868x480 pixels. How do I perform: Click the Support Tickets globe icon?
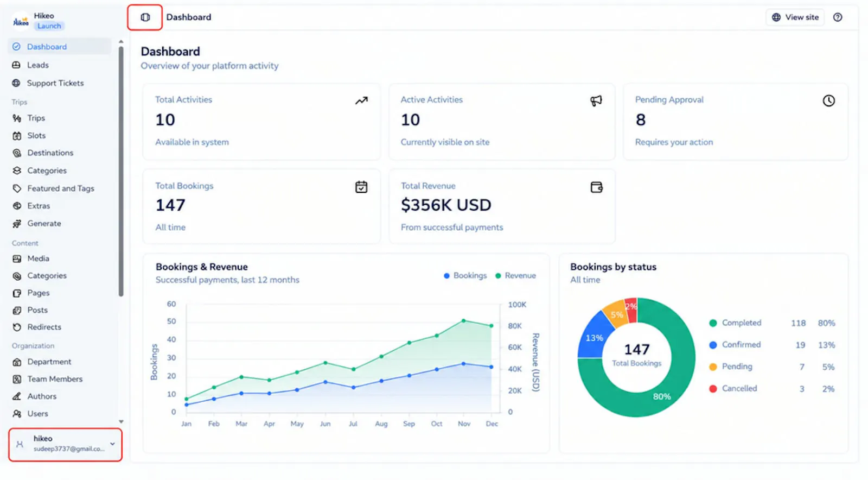coord(16,83)
